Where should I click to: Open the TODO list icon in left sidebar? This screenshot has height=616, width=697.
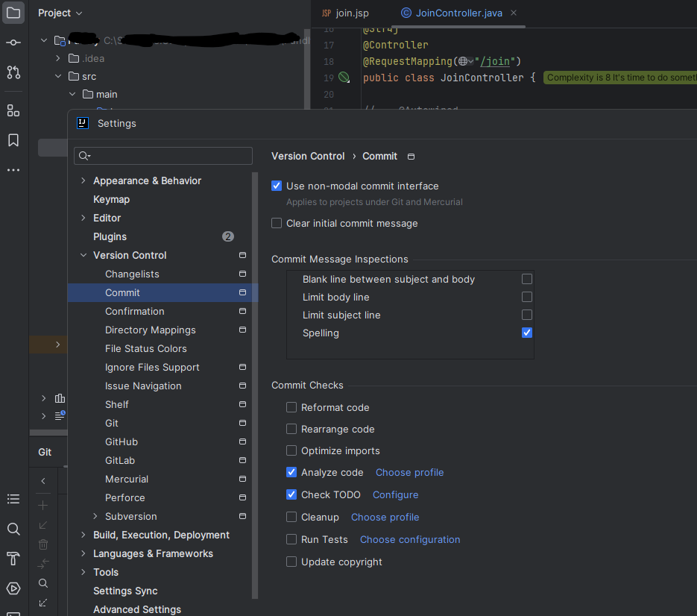(x=13, y=499)
